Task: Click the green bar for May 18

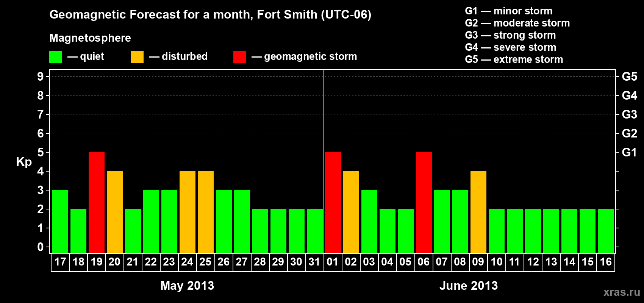Action: [x=78, y=231]
